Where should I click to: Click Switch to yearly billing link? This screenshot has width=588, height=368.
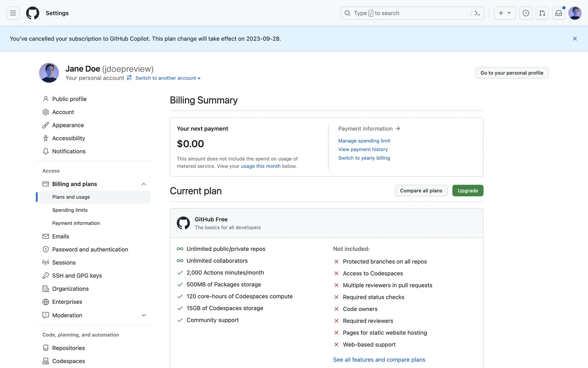coord(364,158)
